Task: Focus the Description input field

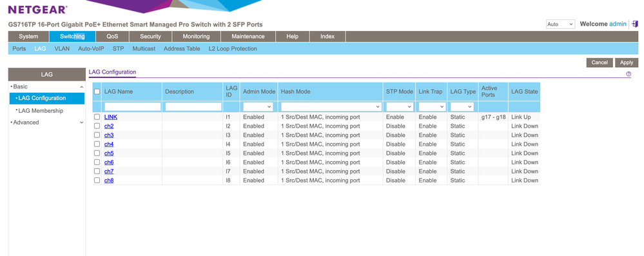Action: (x=193, y=107)
